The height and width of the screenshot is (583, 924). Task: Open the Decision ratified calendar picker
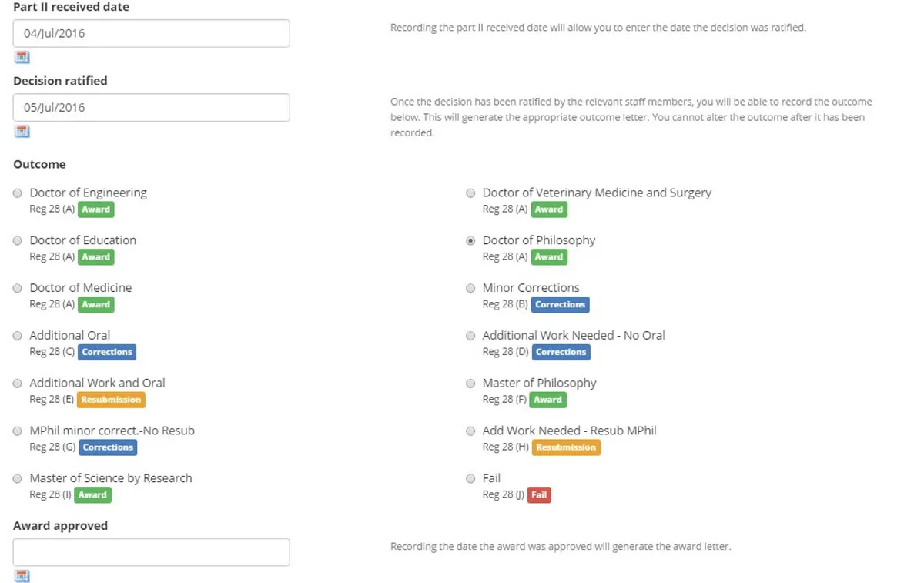22,131
